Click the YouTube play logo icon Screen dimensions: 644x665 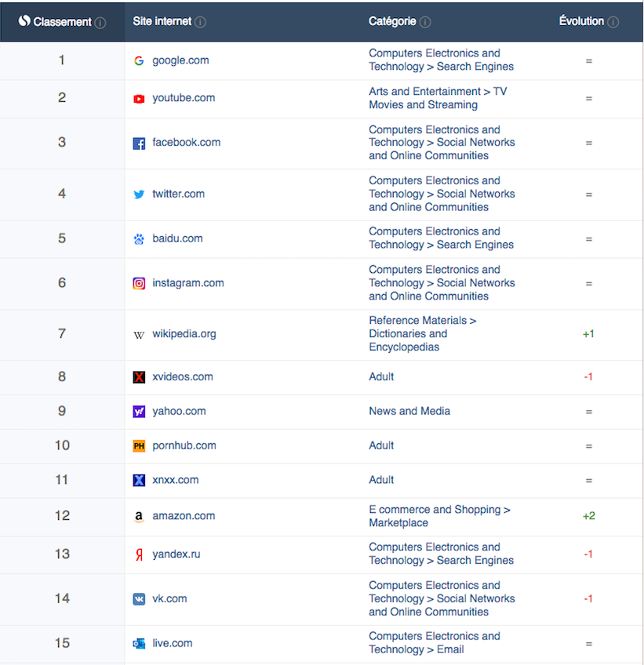coord(139,99)
